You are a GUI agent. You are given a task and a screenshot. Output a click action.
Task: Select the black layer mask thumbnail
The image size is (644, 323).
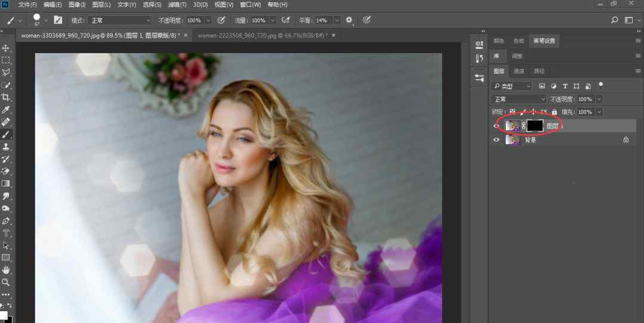535,126
